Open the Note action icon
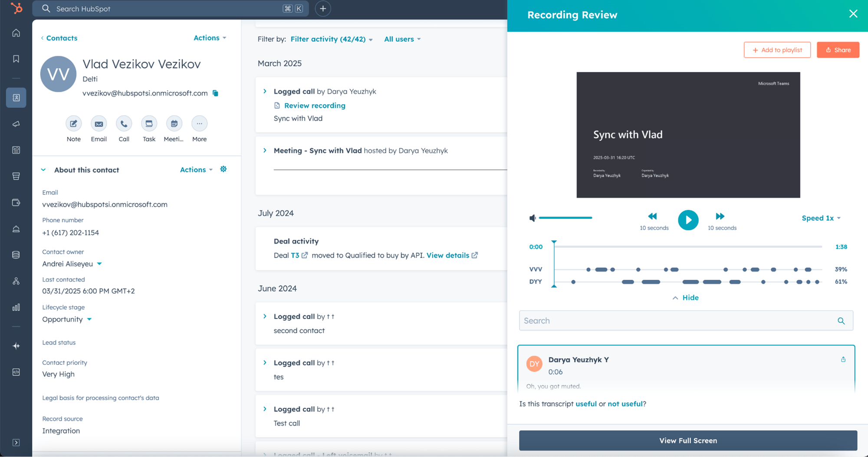The image size is (868, 457). tap(73, 124)
